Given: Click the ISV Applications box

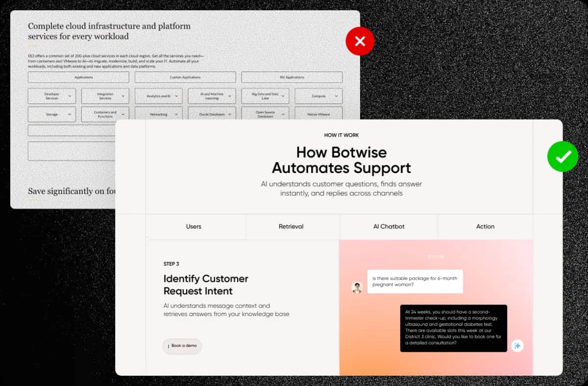Looking at the screenshot, I should point(292,77).
